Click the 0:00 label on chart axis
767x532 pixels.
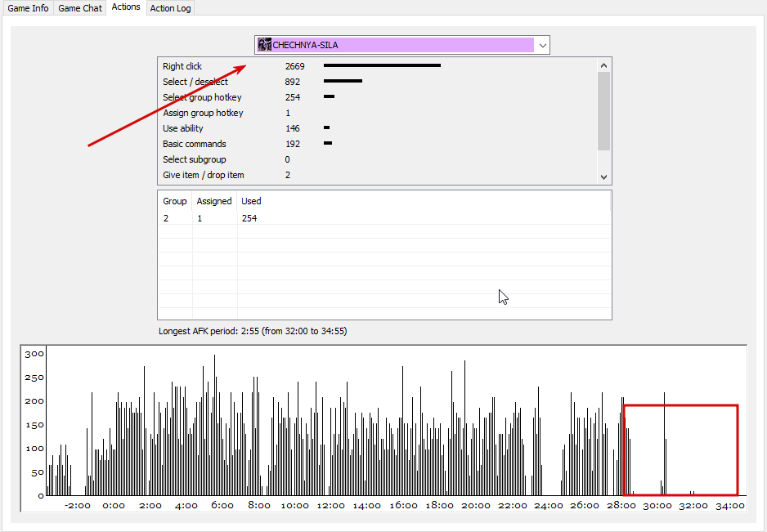(x=114, y=506)
